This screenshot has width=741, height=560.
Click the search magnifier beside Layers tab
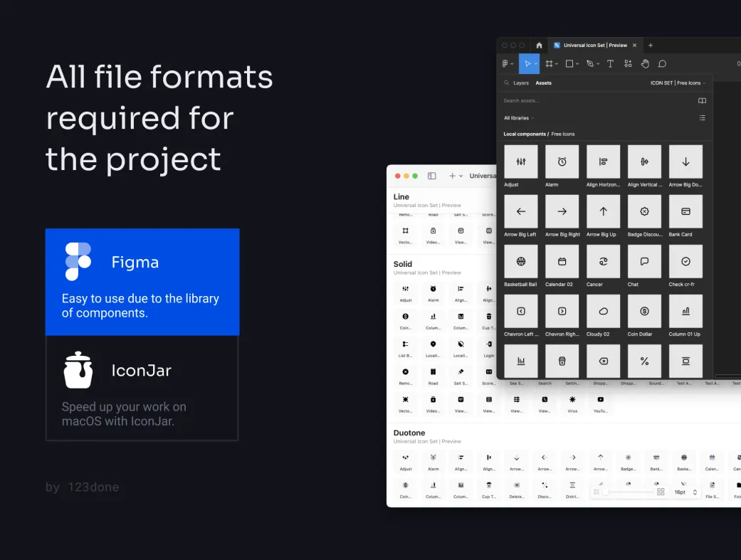[x=507, y=83]
